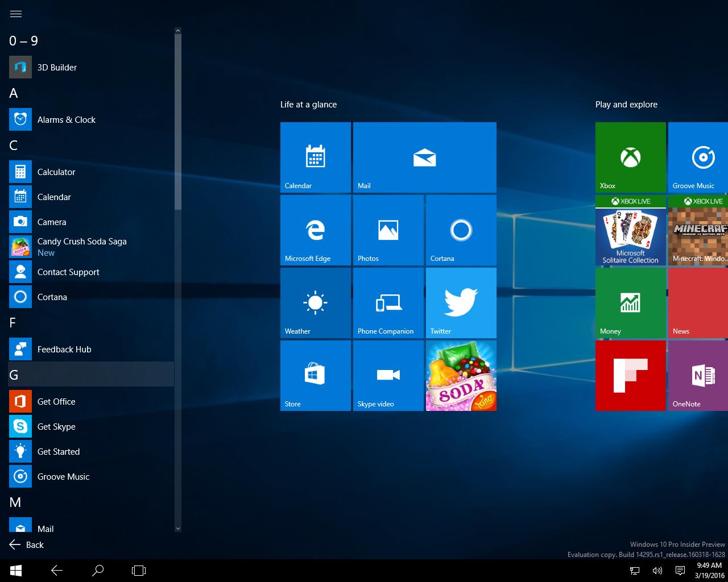Launch Candy Crush Soda tile
728x582 pixels.
461,376
